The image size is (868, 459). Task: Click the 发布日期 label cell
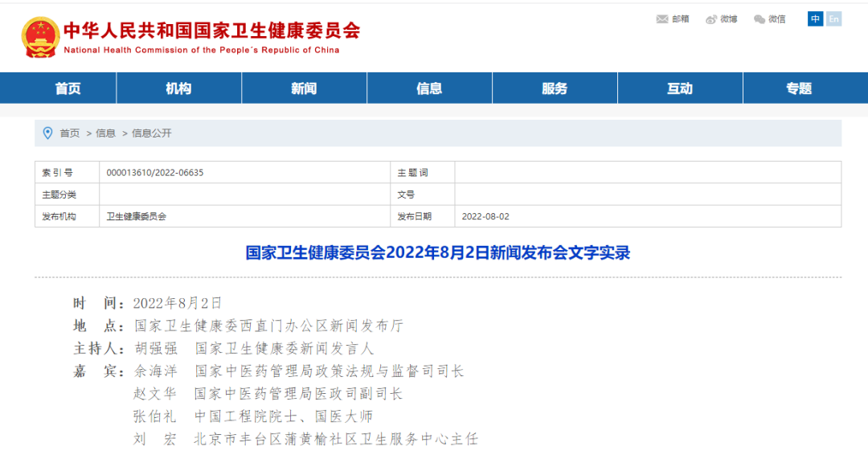(423, 216)
